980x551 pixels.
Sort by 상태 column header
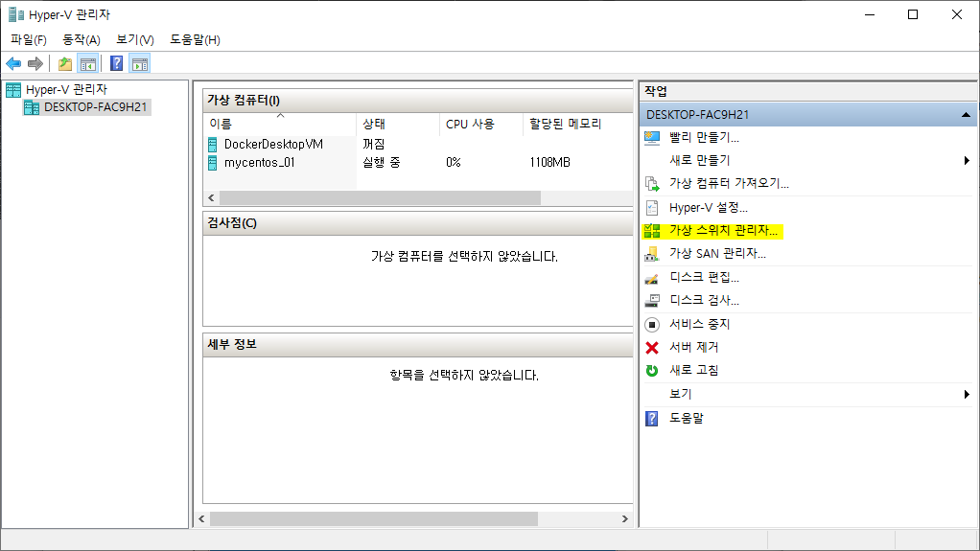tap(398, 125)
